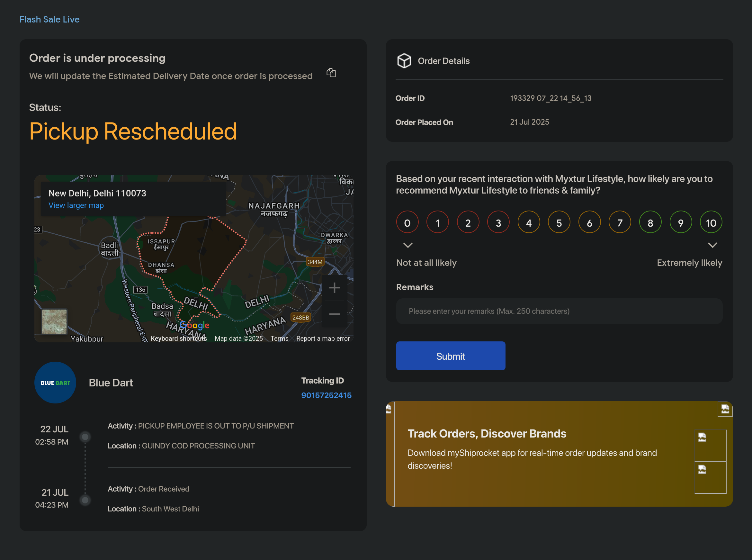752x560 pixels.
Task: Click the Order Details box icon
Action: [404, 61]
